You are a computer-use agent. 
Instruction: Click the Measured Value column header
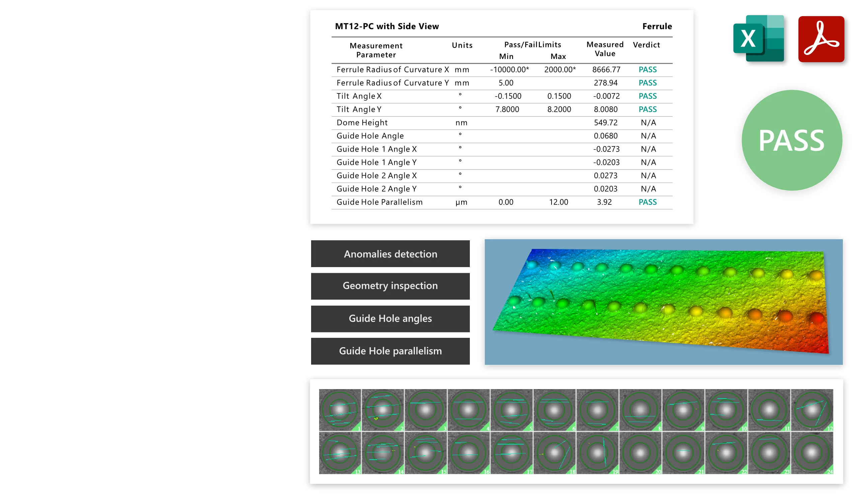pyautogui.click(x=605, y=49)
